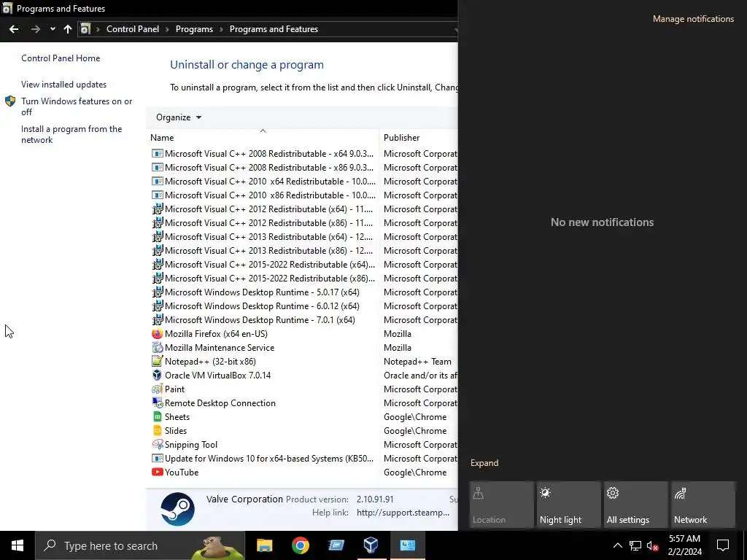The image size is (747, 560).
Task: Click the Mozilla Maintenance Service icon
Action: 158,348
